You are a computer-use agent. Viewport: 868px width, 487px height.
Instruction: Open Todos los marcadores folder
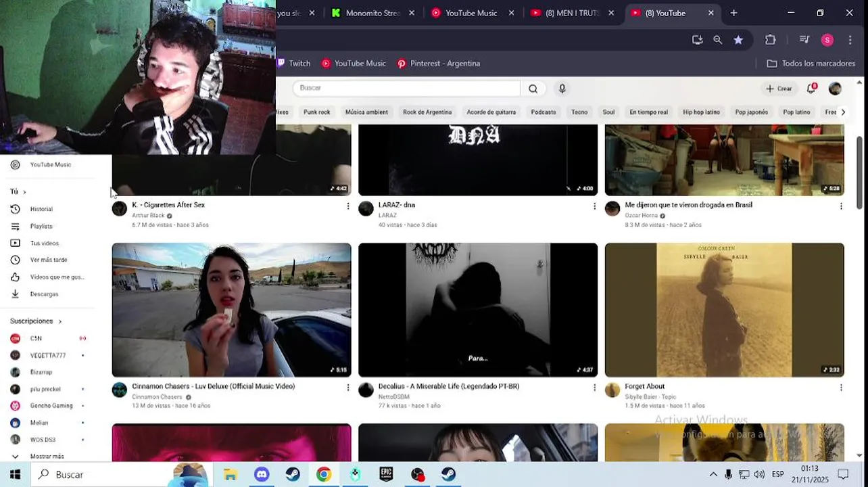coord(811,64)
